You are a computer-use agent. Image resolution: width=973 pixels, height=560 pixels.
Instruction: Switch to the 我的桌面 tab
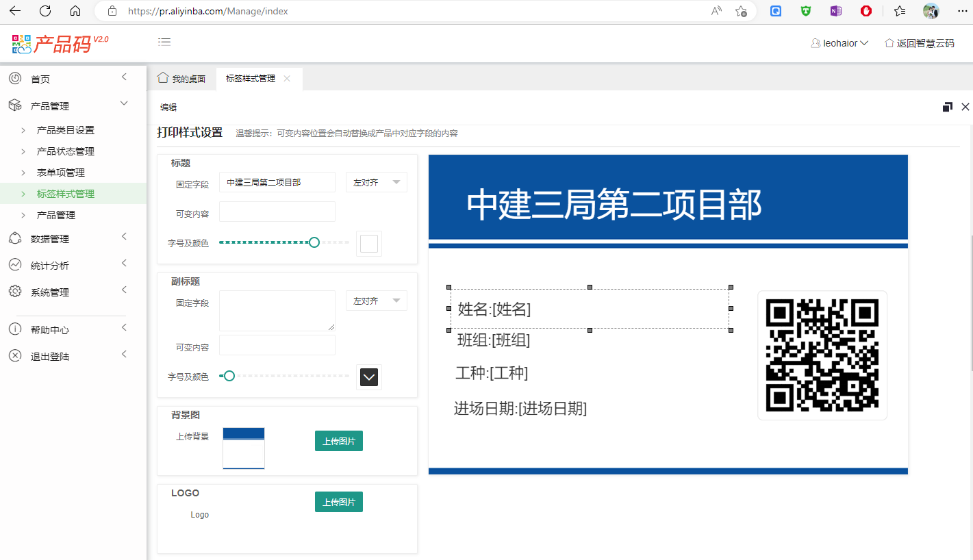(x=181, y=79)
